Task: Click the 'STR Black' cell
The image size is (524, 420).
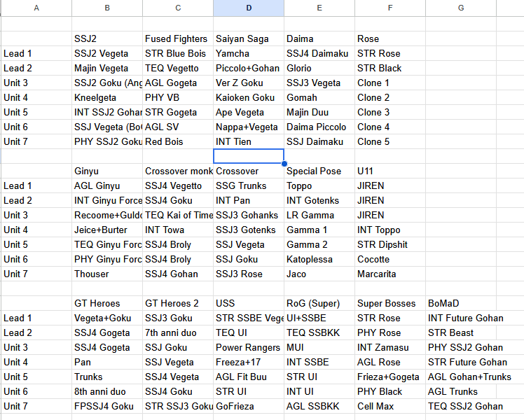Action: (x=390, y=68)
